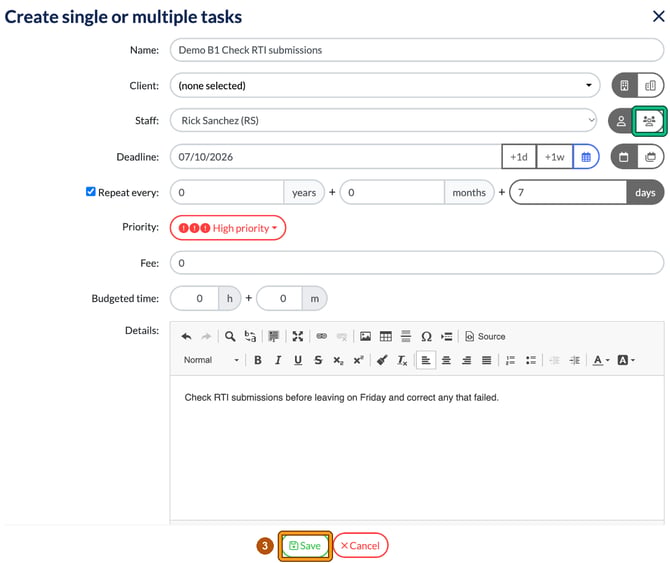Apply italic formatting
670x563 pixels.
coord(278,360)
